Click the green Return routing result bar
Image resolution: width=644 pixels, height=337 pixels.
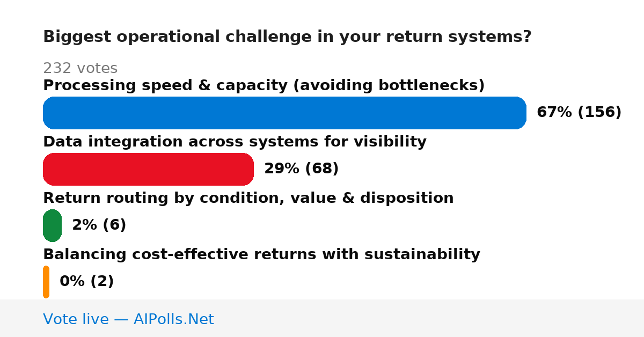(52, 225)
